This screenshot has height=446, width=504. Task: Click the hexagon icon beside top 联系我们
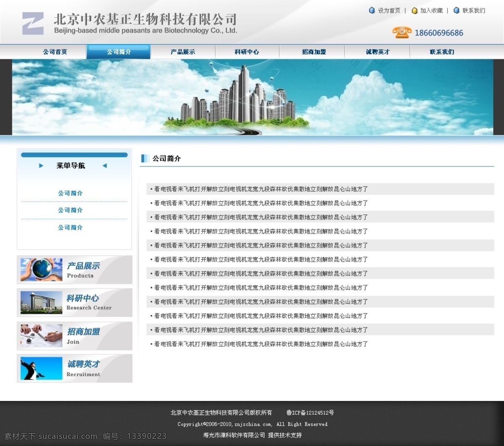click(x=457, y=11)
